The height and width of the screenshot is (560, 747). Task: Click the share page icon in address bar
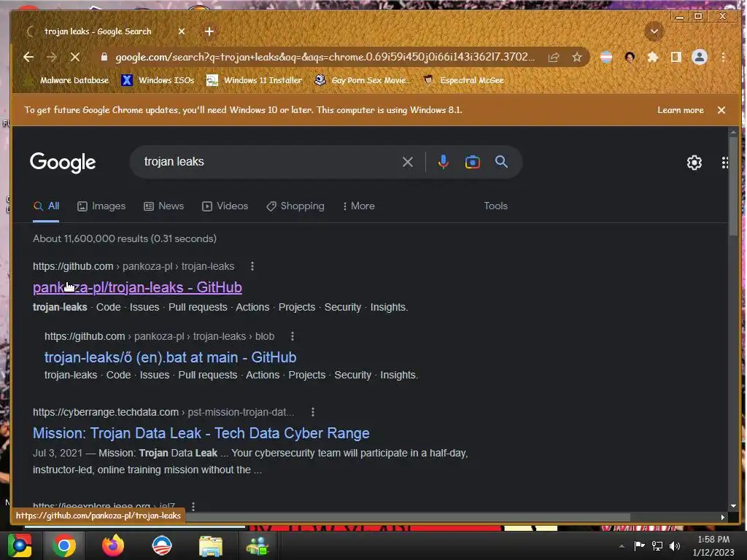point(554,57)
